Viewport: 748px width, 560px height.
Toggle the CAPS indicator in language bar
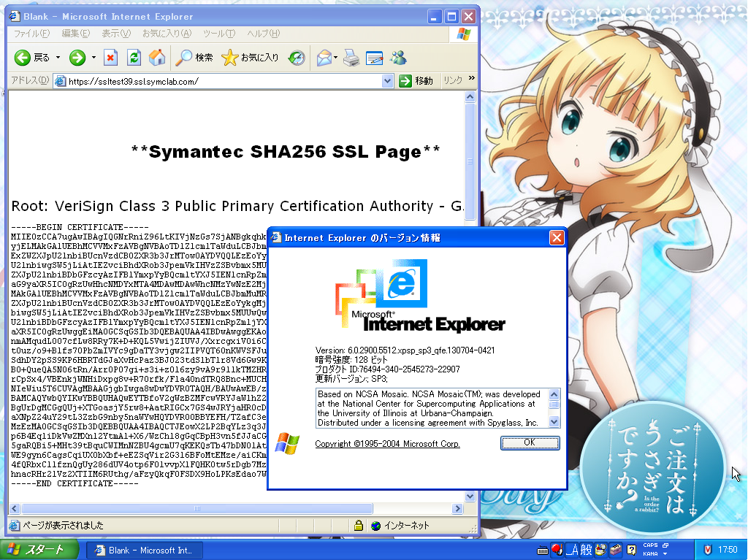(x=650, y=545)
